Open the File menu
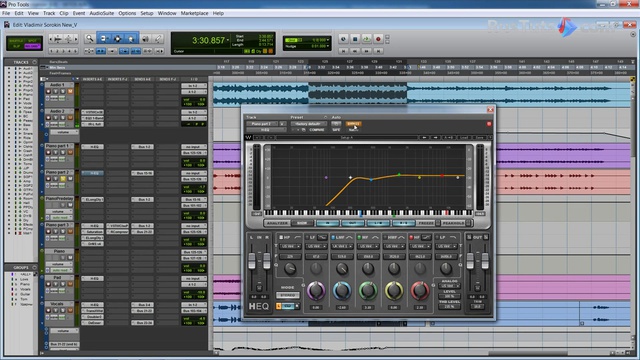Screen dimensions: 640x360 click(x=6, y=13)
